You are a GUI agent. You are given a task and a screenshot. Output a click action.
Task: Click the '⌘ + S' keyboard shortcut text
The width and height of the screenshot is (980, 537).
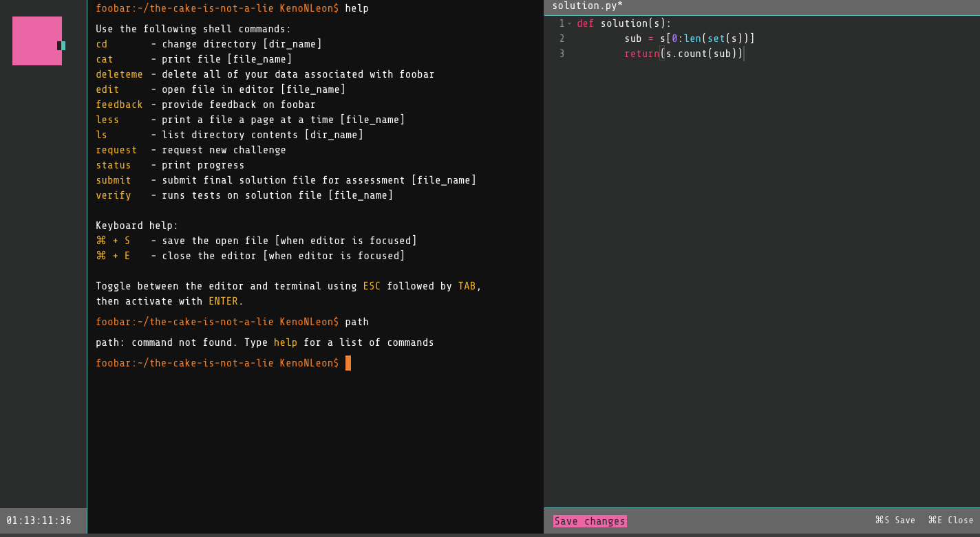(x=113, y=241)
